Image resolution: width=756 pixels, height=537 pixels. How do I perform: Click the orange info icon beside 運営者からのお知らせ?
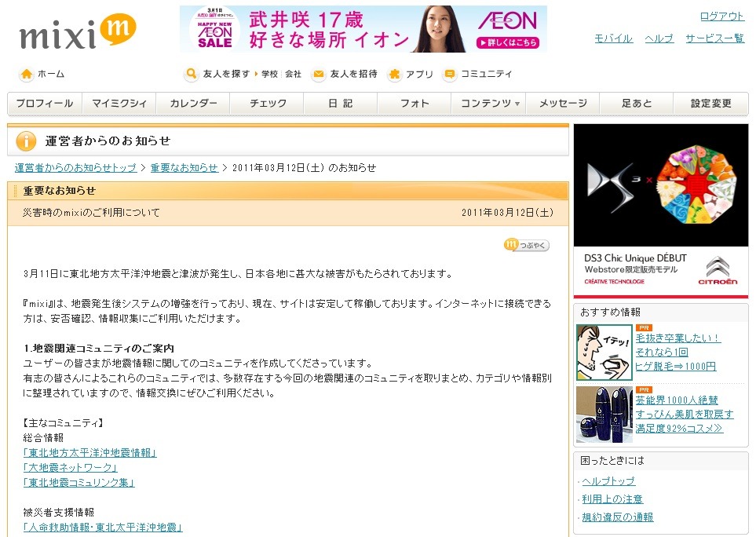pyautogui.click(x=26, y=141)
